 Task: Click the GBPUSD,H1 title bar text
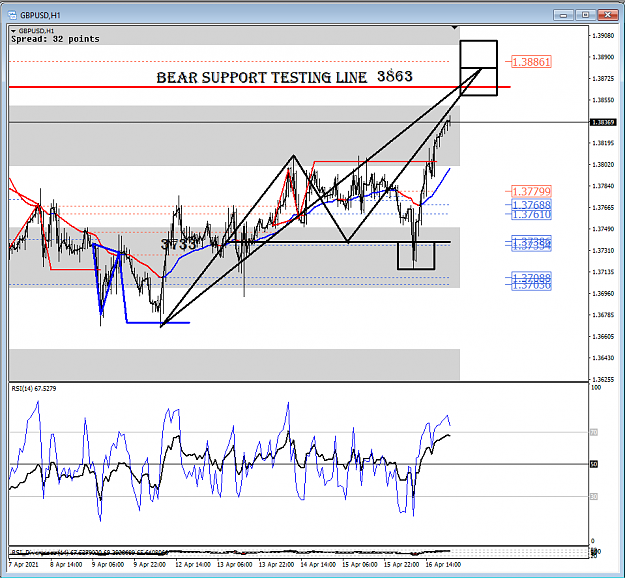tap(40, 15)
